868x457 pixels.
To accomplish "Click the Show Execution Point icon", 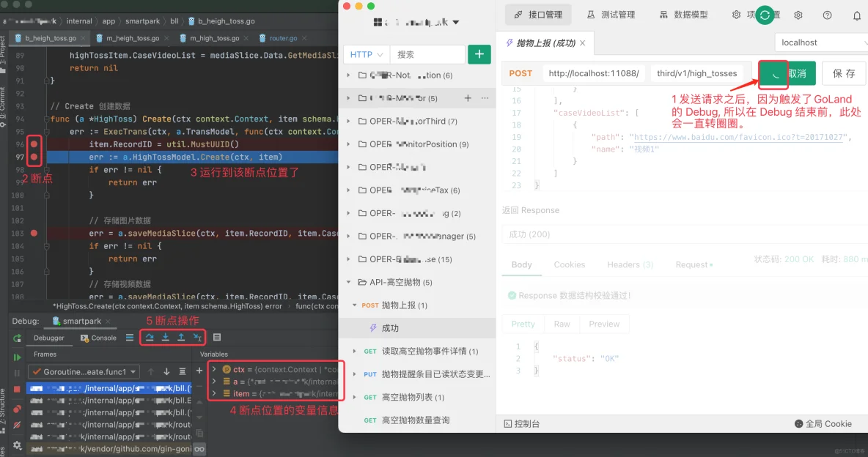I will (x=130, y=338).
